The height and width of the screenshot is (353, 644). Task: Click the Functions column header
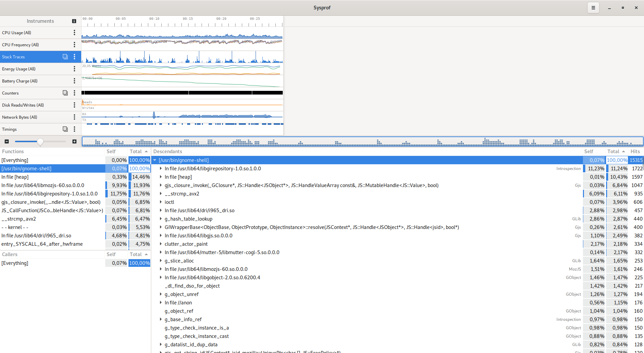coord(53,152)
